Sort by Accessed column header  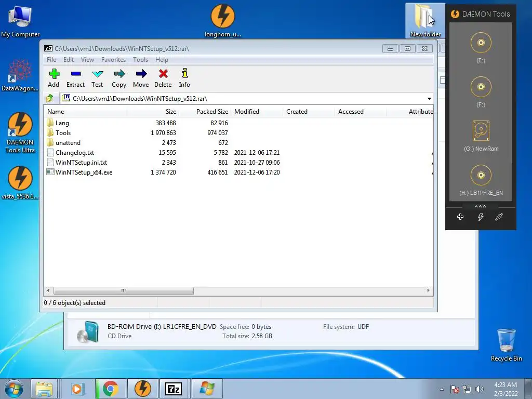click(361, 112)
